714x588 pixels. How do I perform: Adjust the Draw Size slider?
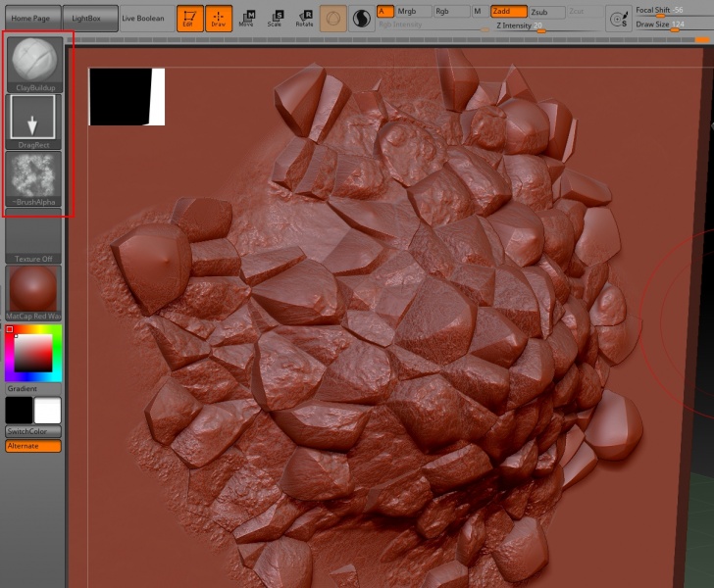[674, 25]
